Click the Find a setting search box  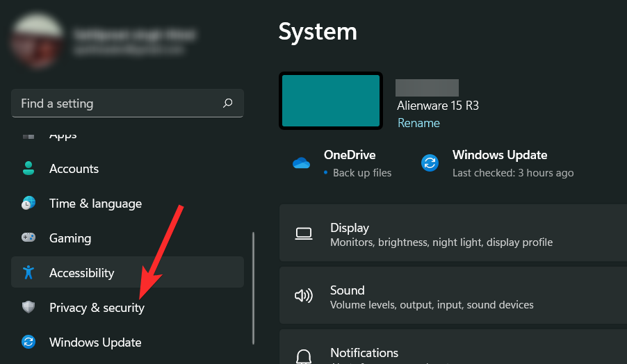(118, 104)
